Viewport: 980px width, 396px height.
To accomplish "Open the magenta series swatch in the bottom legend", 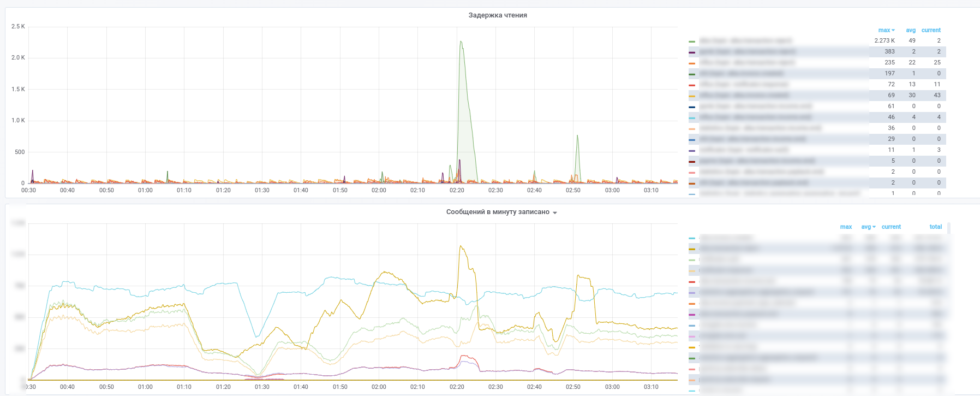I will [692, 315].
